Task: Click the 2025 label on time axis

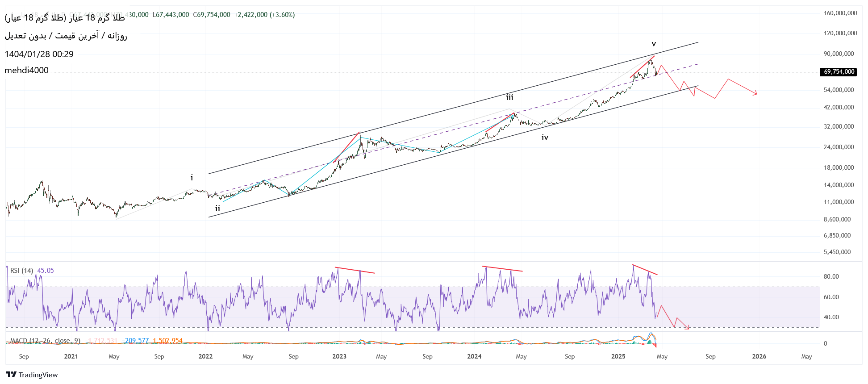Action: click(x=618, y=356)
